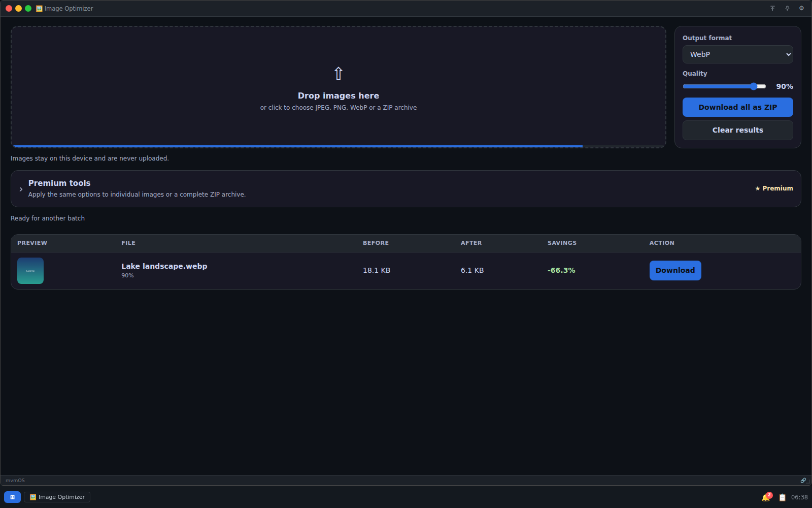Click the link icon in status bar
The width and height of the screenshot is (812, 508).
803,480
